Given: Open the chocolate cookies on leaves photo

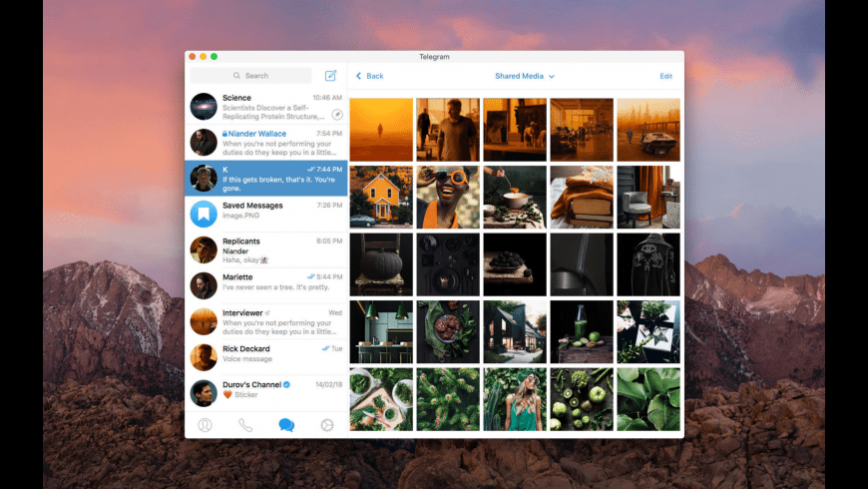Looking at the screenshot, I should click(x=448, y=331).
